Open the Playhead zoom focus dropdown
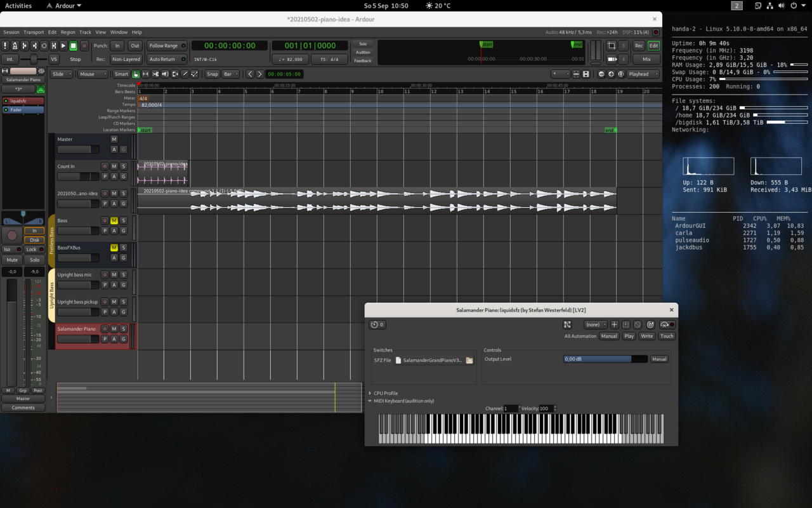Screen dimensions: 812x508 point(643,74)
